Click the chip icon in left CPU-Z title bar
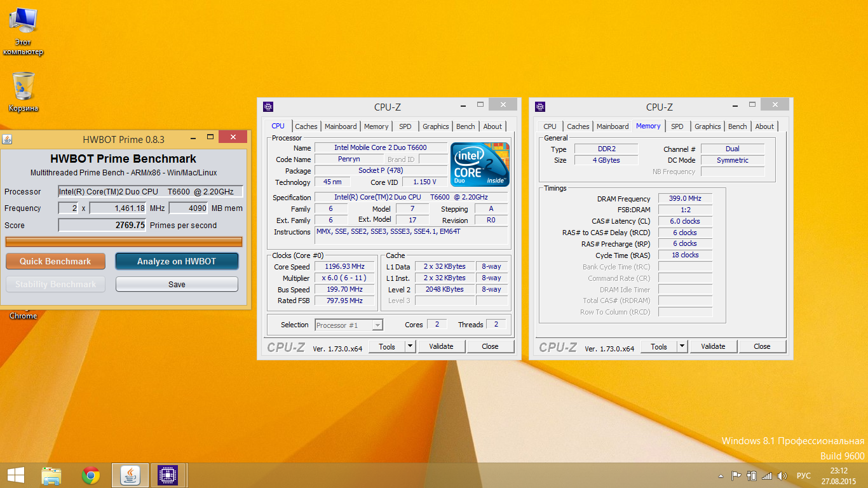The image size is (868, 488). 268,107
